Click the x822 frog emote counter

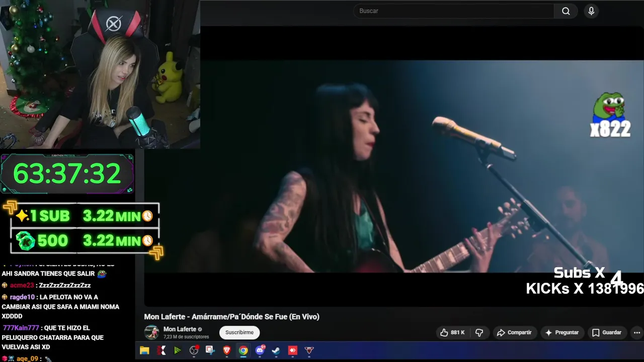(x=610, y=115)
